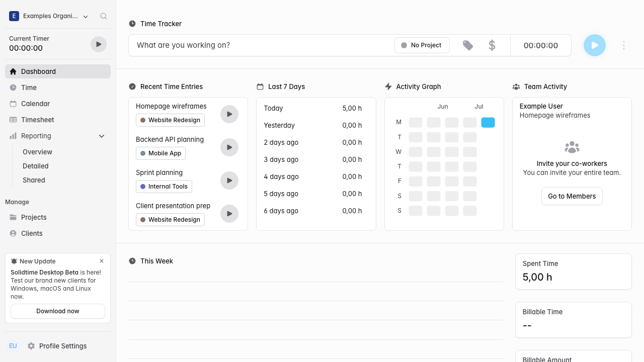644x362 pixels.
Task: Open the No Project selector
Action: 422,45
